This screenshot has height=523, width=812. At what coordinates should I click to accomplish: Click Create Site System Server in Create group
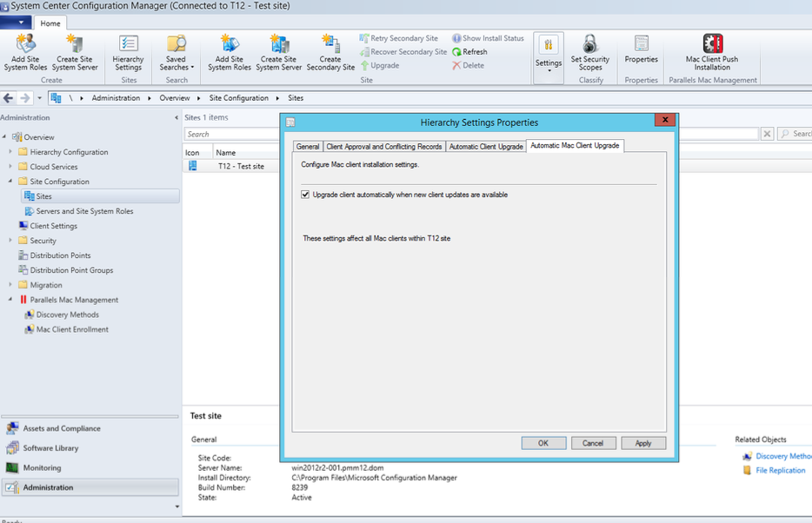75,52
